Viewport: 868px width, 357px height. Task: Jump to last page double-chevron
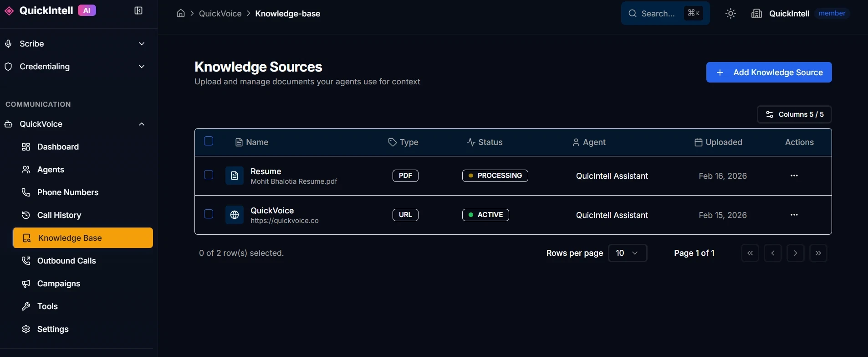[818, 253]
